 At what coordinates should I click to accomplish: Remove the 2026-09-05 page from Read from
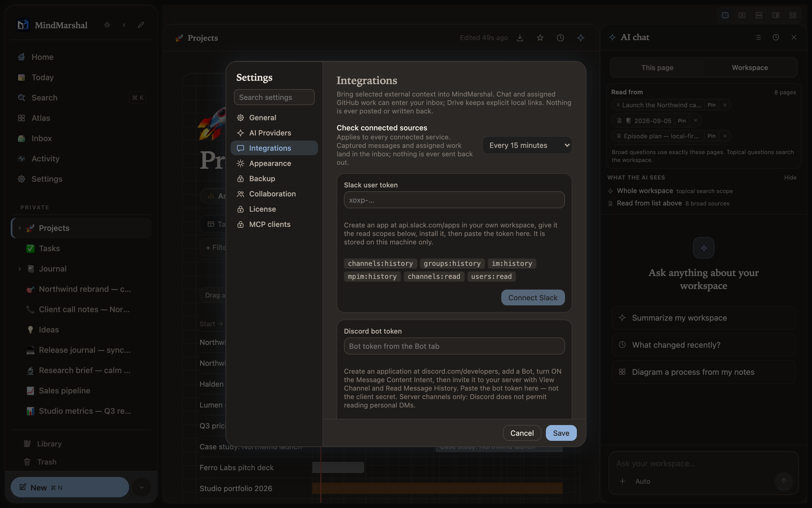coord(696,120)
